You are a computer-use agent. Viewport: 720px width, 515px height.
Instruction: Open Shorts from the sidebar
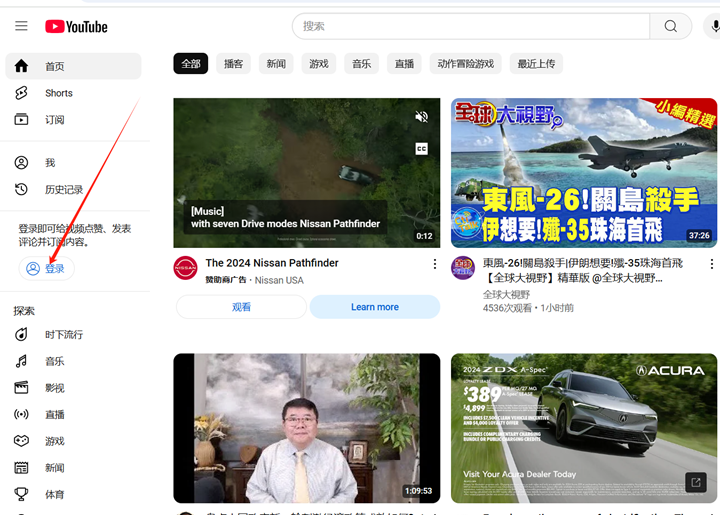(x=58, y=93)
